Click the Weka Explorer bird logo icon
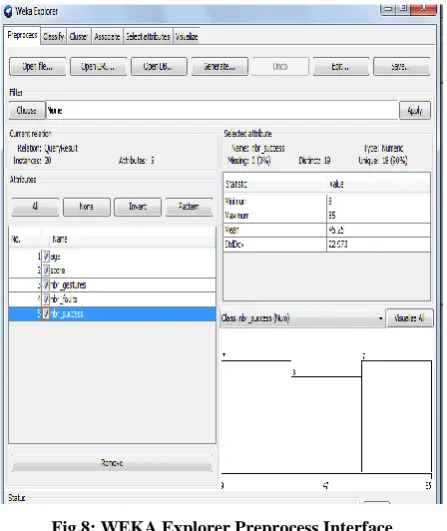 point(8,12)
